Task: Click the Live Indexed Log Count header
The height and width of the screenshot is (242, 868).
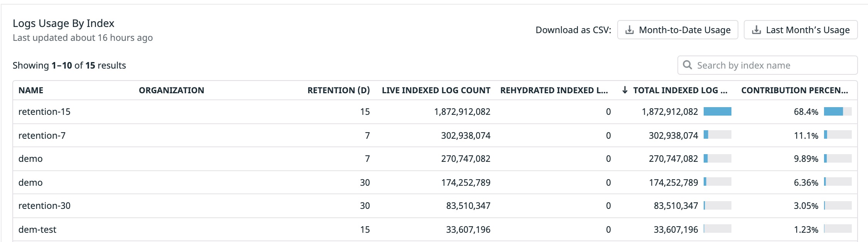Action: [436, 90]
